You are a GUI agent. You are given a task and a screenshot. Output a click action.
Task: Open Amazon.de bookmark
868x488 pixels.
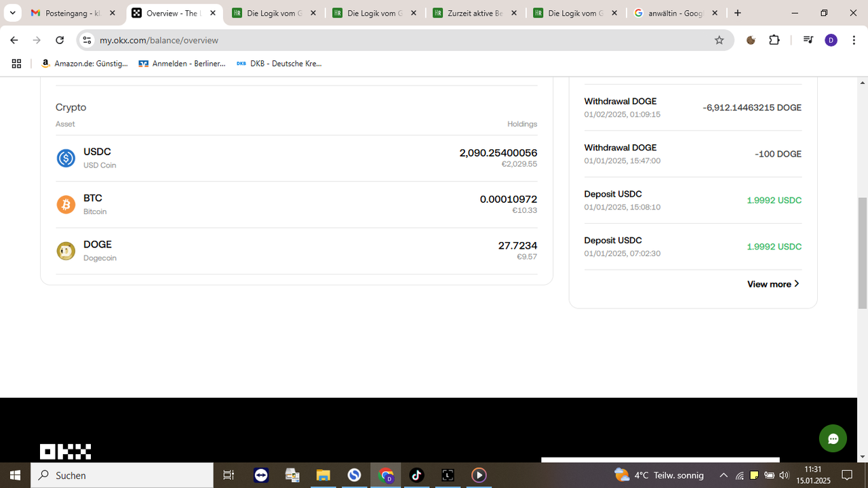click(x=85, y=63)
